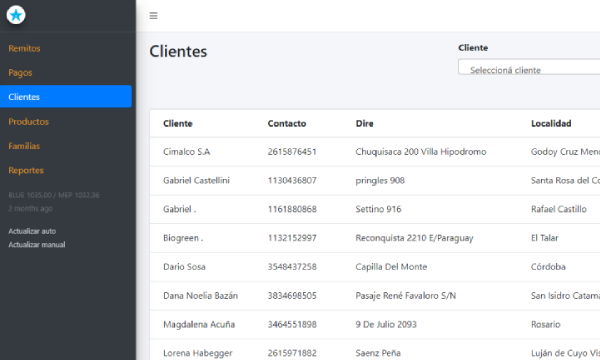Click the BLUE 1035.00 / MEP 1032.36 rate text
Screen dimensions: 600x360
(x=54, y=195)
